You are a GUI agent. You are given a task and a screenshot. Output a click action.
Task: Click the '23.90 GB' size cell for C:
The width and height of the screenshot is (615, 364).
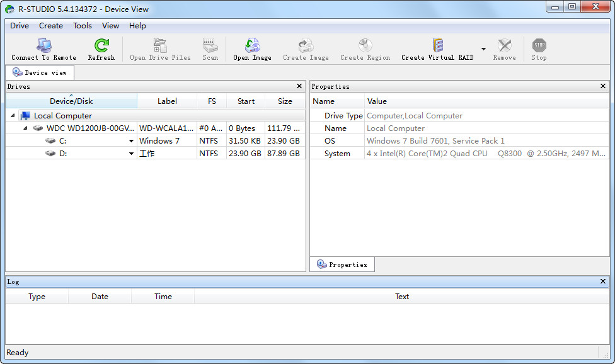pyautogui.click(x=285, y=140)
